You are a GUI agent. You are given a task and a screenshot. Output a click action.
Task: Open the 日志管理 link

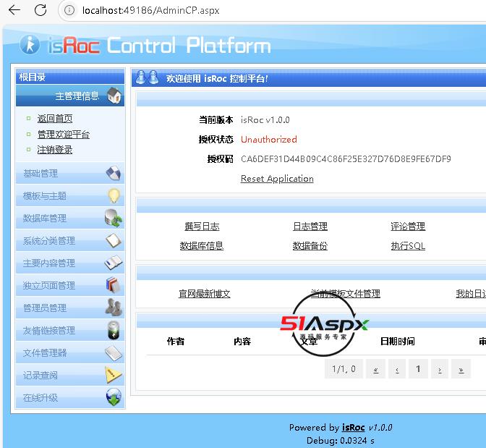(310, 227)
